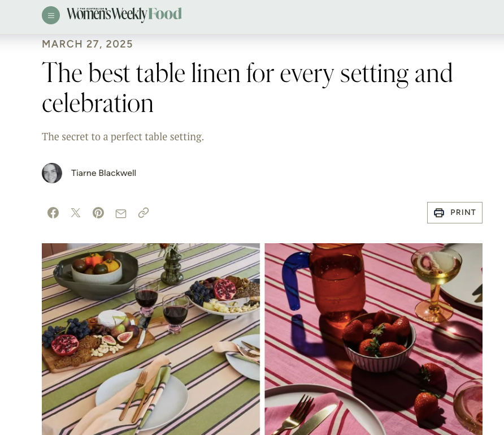The image size is (504, 435).
Task: Copy the article link with chain icon
Action: 144,213
